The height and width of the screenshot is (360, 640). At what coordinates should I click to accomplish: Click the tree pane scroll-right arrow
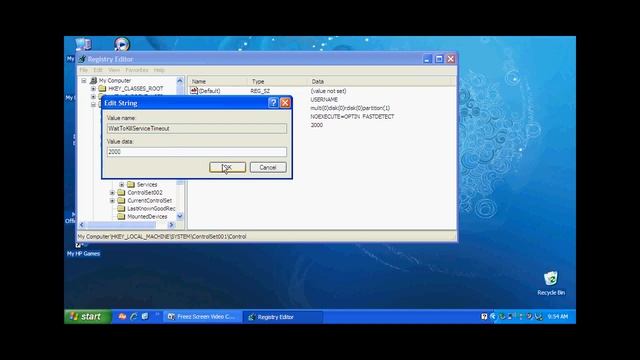[171, 225]
